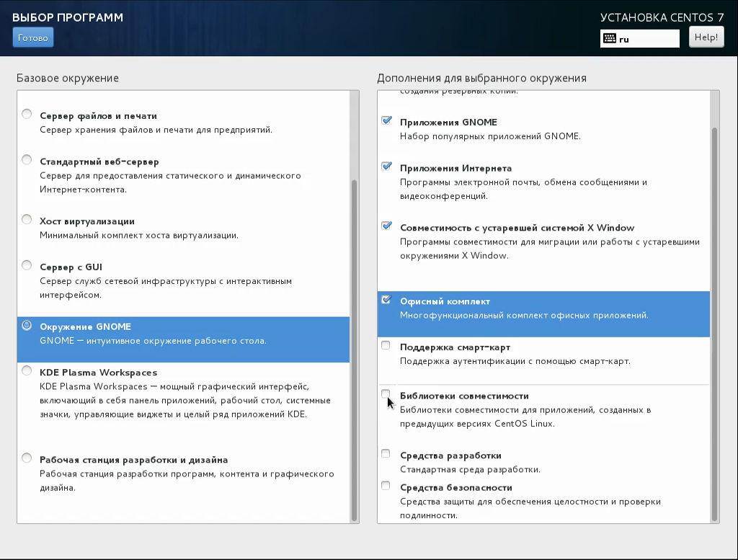
Task: Click the ru keyboard layout field
Action: (640, 39)
